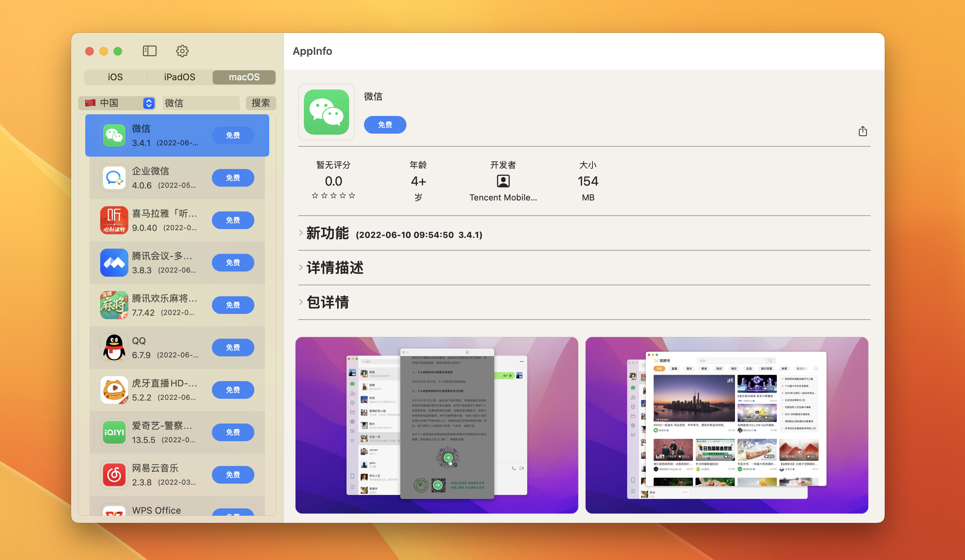Viewport: 965px width, 560px height.
Task: Click 免费 button for 微信 row
Action: click(x=233, y=135)
